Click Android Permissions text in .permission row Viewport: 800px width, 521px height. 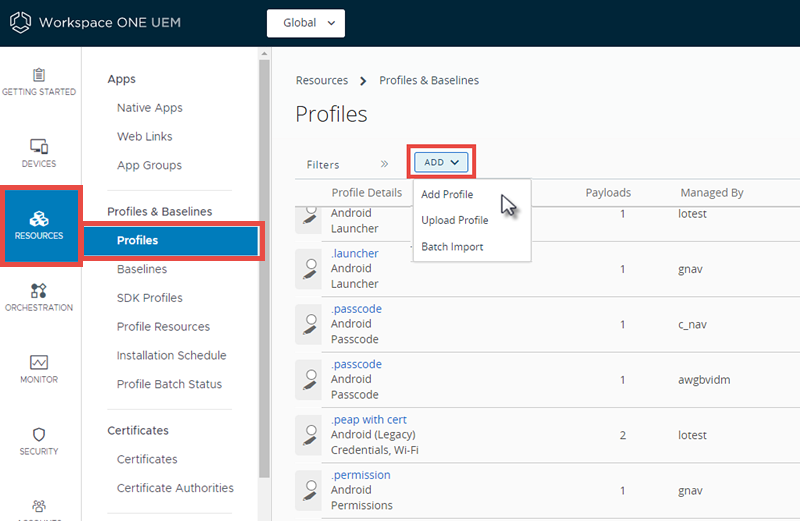(362, 498)
